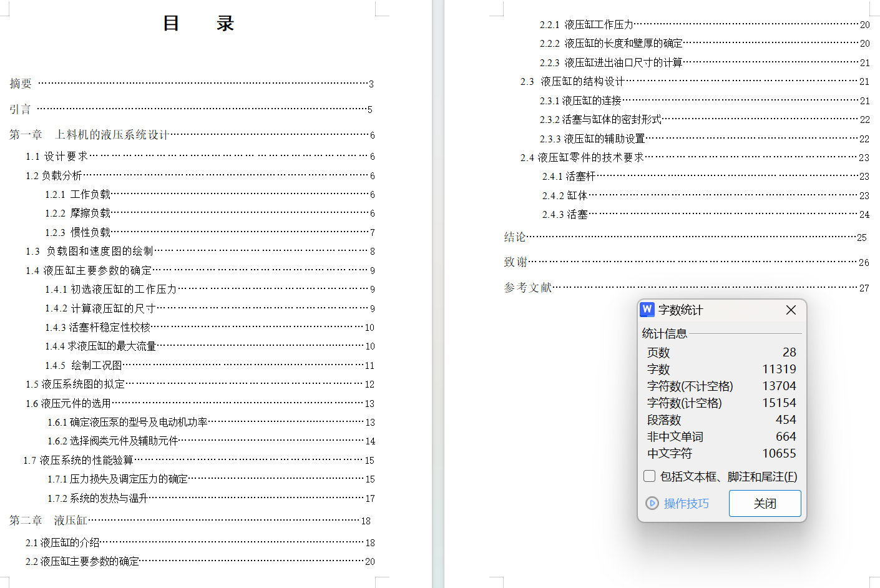Enable 包括文本框、脚注和尾注 checkbox
880x588 pixels.
(650, 476)
